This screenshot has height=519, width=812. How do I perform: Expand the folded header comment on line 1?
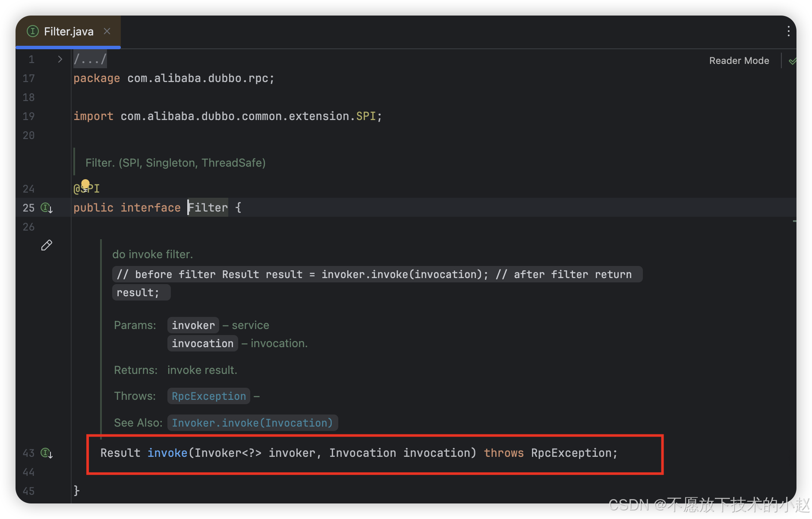point(60,59)
